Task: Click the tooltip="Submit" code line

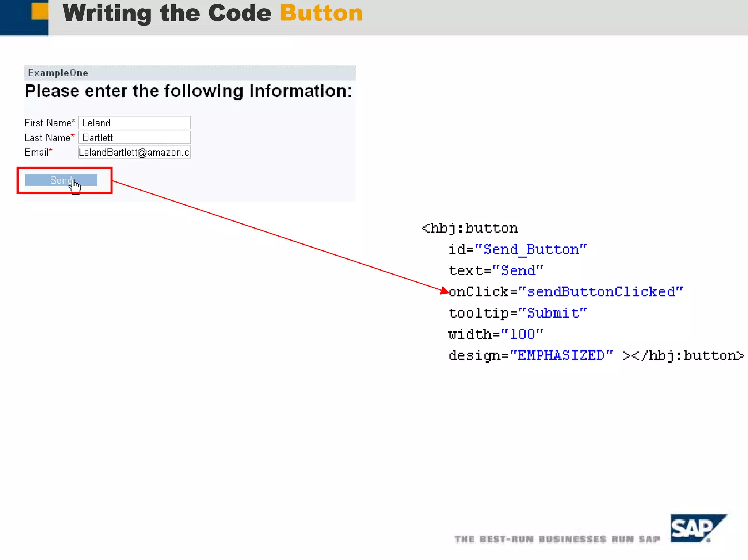Action: (x=518, y=313)
